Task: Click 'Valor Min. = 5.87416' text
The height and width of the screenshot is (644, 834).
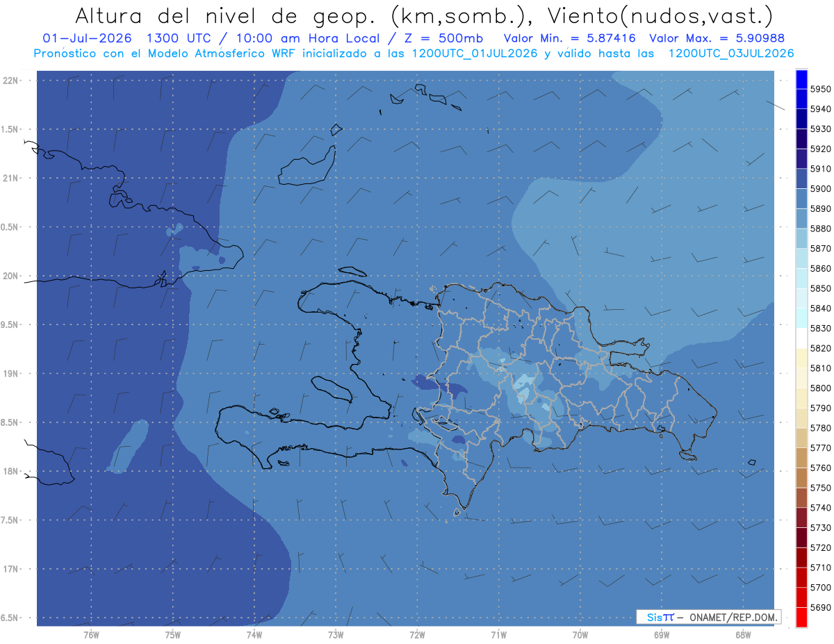Action: [x=571, y=39]
